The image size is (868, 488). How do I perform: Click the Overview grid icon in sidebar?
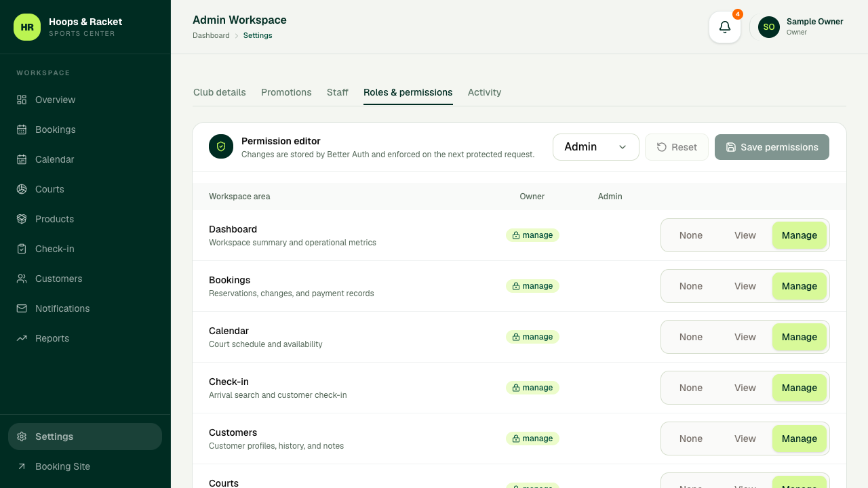point(22,100)
